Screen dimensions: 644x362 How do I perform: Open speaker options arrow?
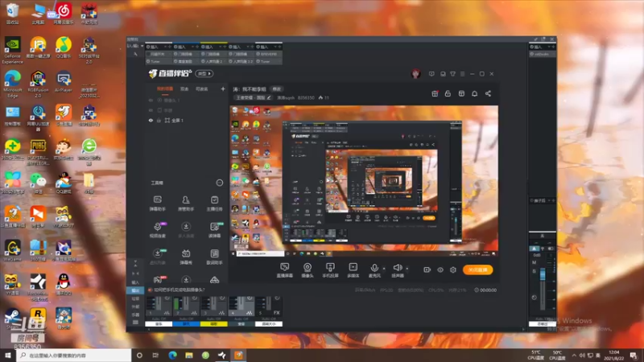(407, 269)
